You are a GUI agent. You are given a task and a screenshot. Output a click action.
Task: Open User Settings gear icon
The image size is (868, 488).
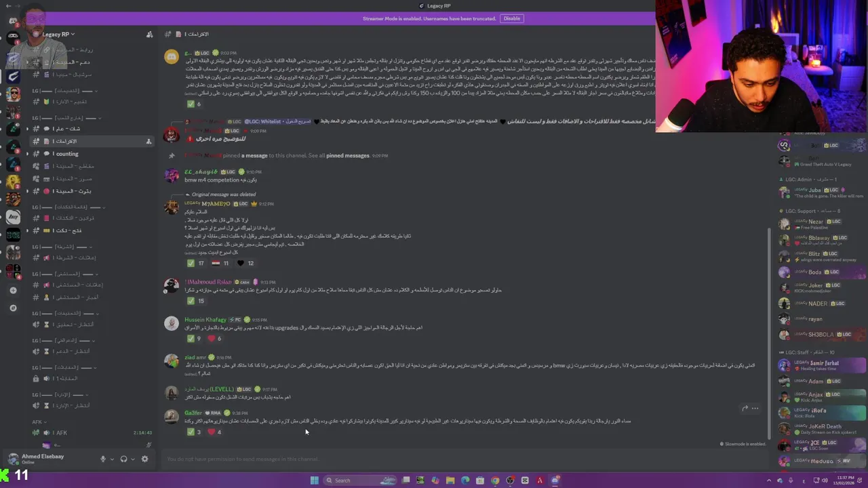pyautogui.click(x=144, y=459)
